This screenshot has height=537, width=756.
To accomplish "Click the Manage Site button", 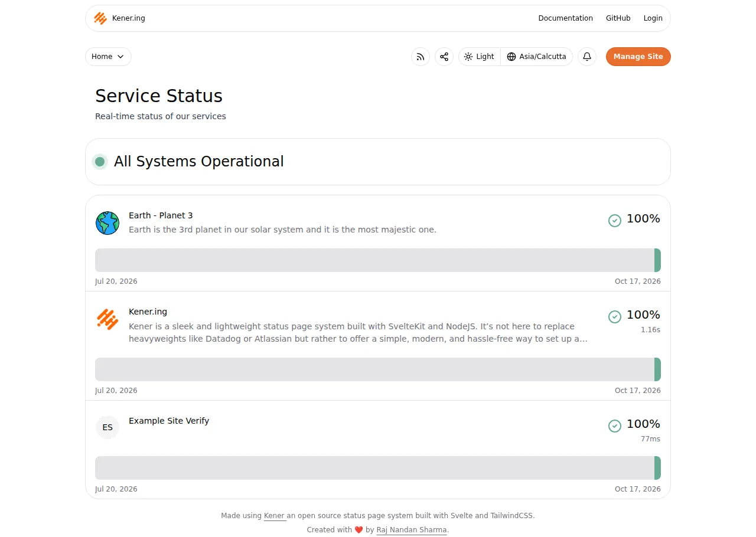I will coord(638,57).
